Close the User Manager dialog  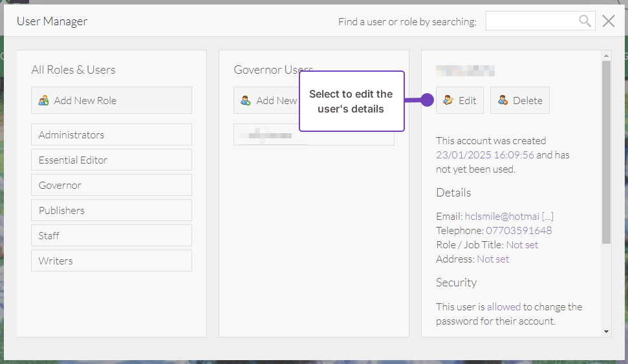tap(609, 21)
